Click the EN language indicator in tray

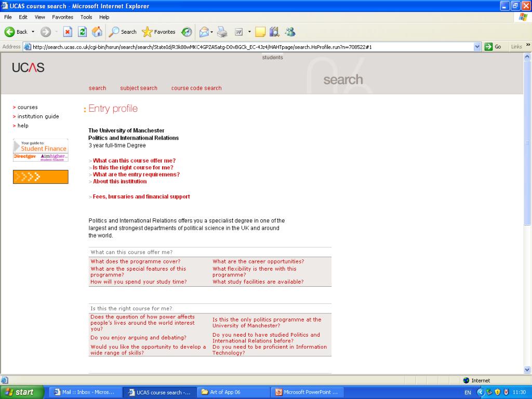(468, 393)
